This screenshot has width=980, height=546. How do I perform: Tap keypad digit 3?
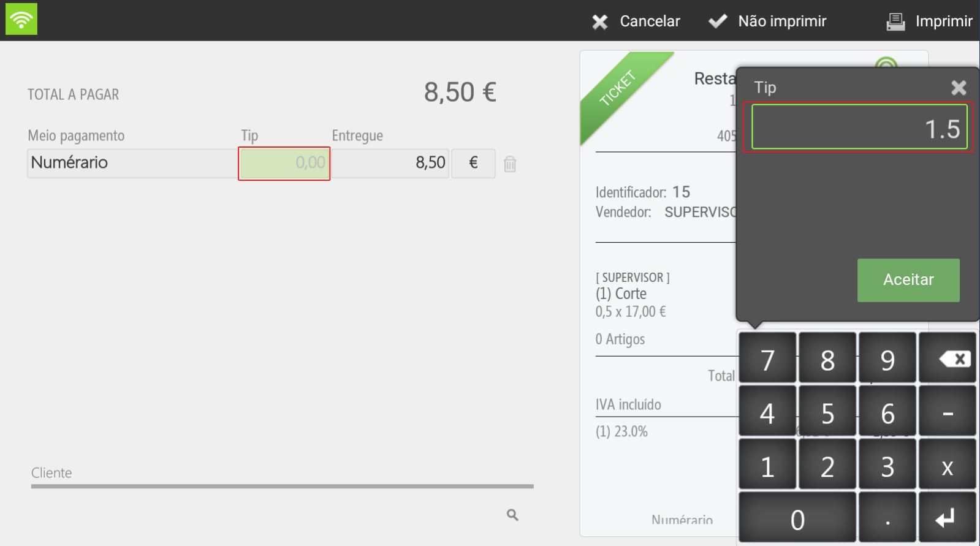887,464
